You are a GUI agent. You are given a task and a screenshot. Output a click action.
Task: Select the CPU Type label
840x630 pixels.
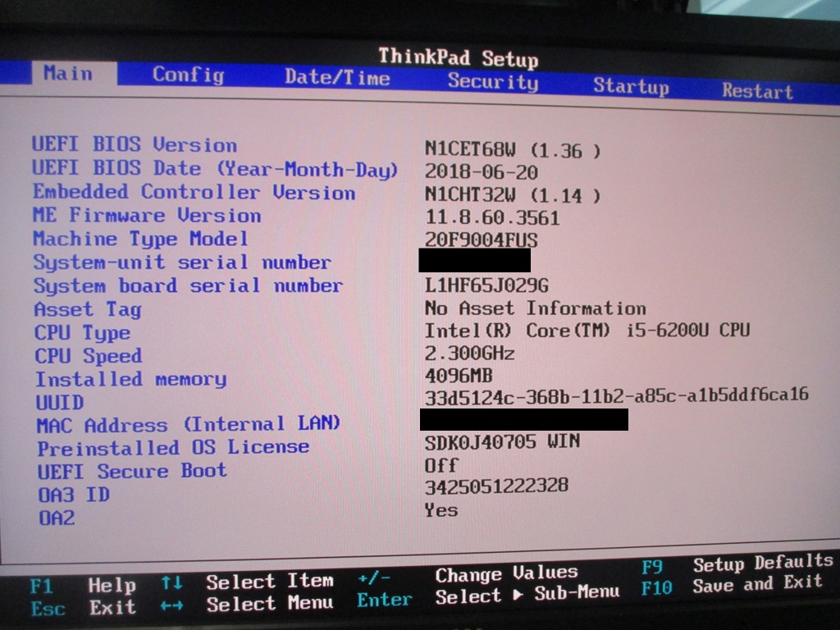click(x=83, y=333)
